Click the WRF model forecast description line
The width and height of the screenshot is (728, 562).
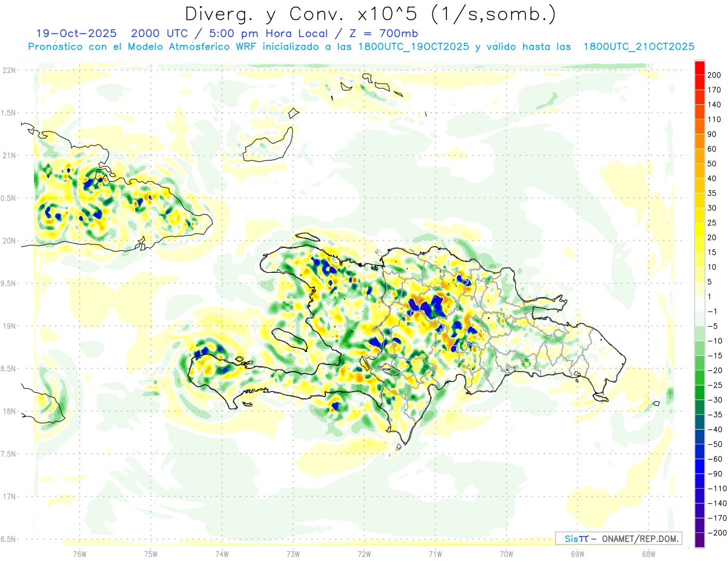click(361, 47)
